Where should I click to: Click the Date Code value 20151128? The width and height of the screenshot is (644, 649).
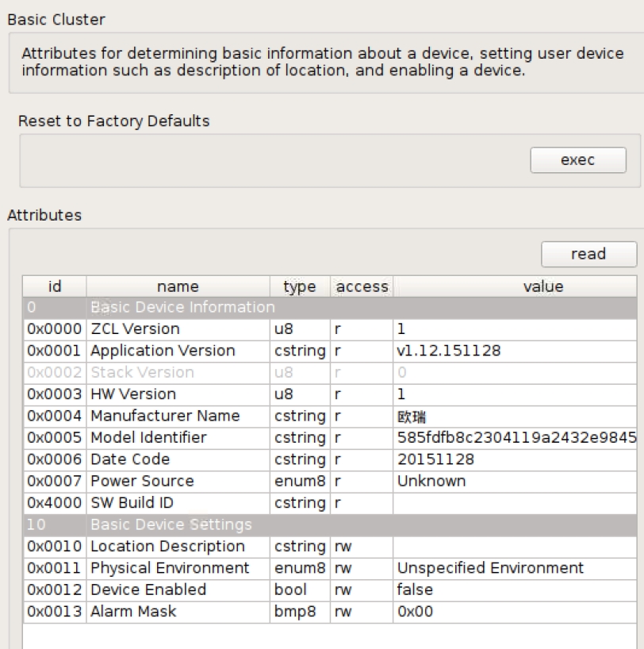coord(435,459)
